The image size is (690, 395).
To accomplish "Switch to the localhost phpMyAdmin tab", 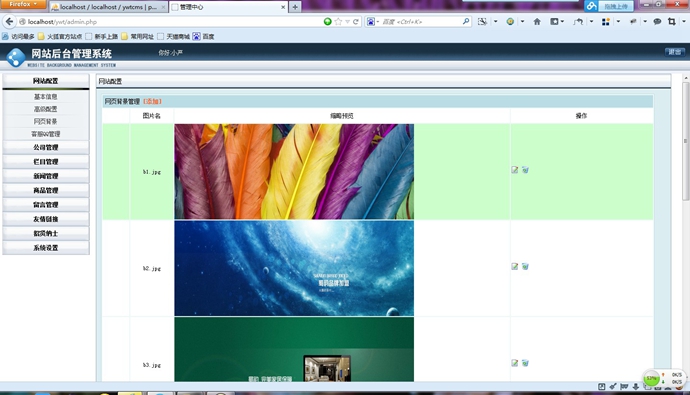I will [x=108, y=7].
